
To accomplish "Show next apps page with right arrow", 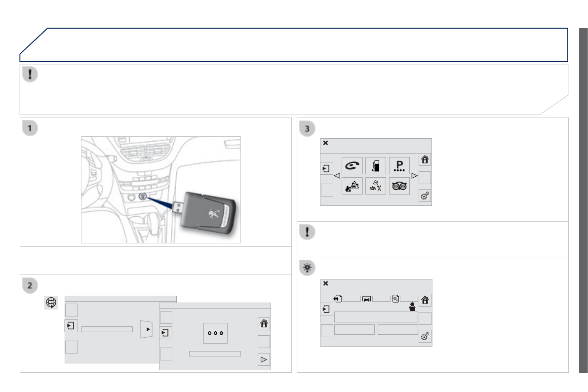I will click(x=414, y=176).
